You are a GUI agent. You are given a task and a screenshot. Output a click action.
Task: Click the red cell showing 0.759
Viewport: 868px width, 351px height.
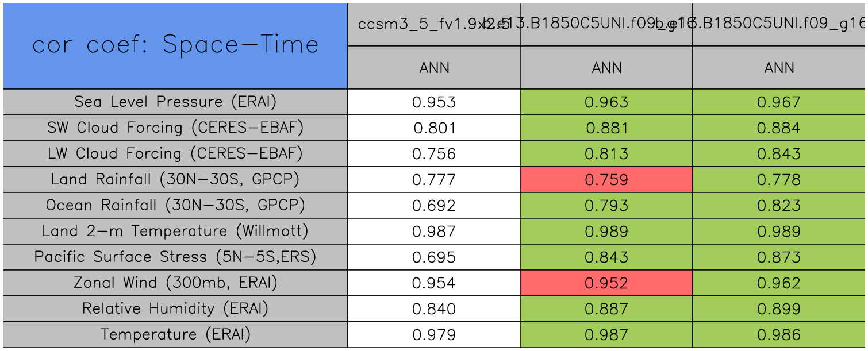coord(606,180)
